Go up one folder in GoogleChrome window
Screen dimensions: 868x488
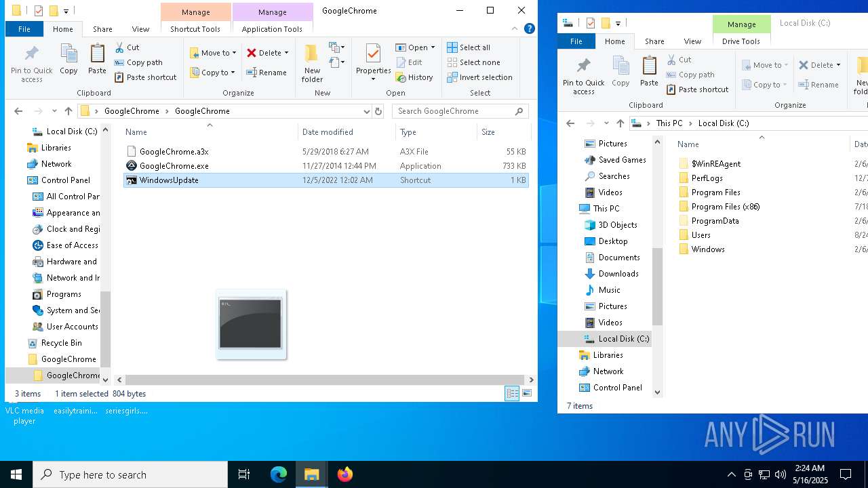coord(68,111)
